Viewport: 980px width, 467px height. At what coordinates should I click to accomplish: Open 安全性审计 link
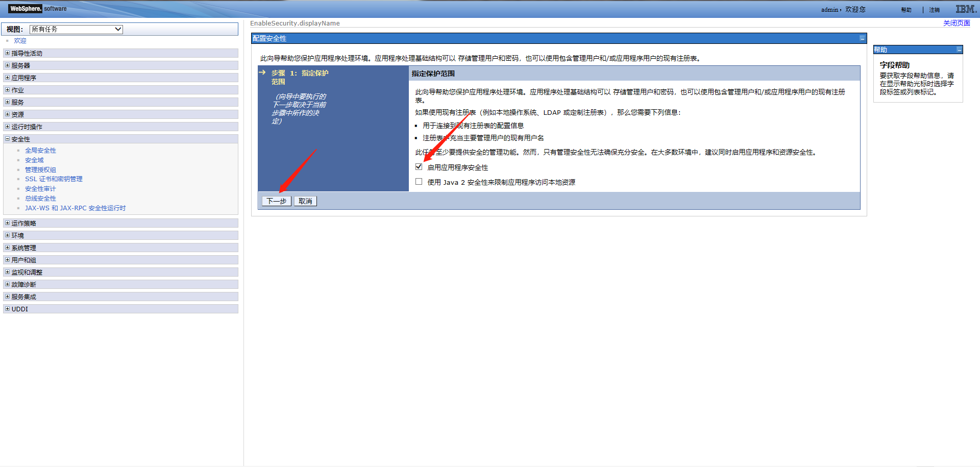[x=40, y=189]
